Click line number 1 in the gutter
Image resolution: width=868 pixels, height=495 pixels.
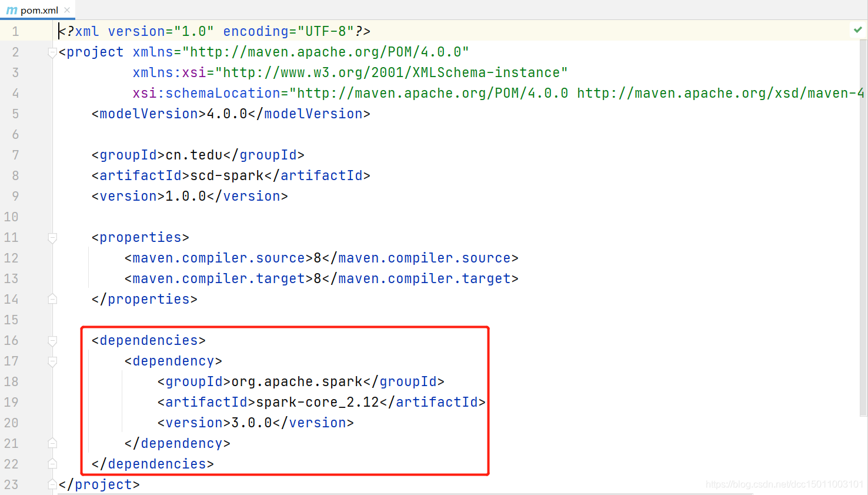[15, 32]
